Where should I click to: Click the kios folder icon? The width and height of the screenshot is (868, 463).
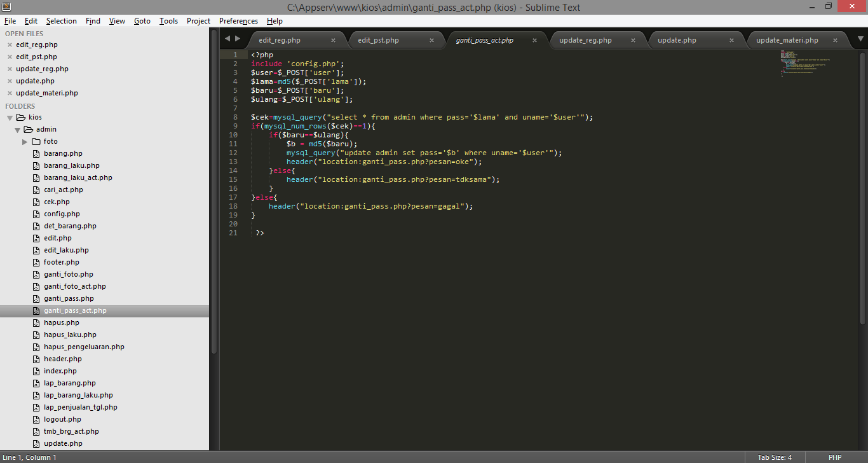[x=20, y=118]
